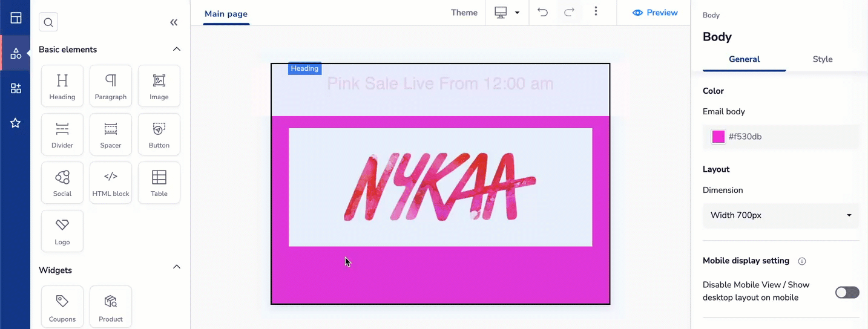Click the desktop monitor view icon
The width and height of the screenshot is (868, 329).
coord(501,13)
